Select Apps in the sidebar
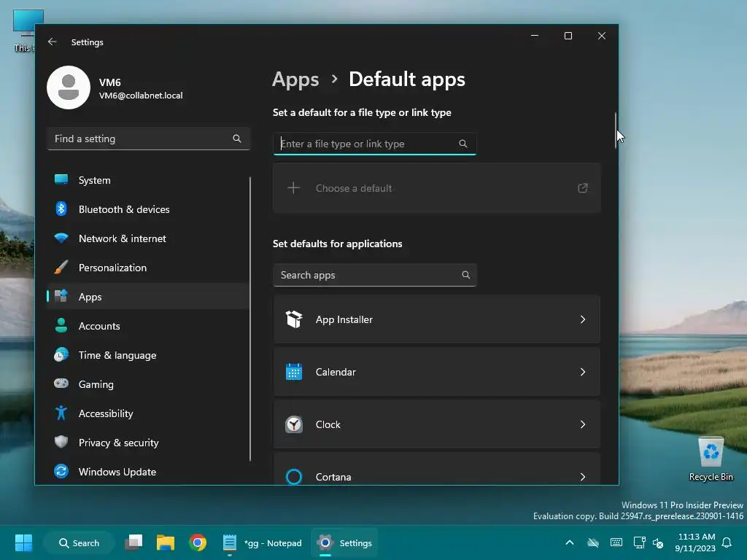This screenshot has width=747, height=560. 148,297
